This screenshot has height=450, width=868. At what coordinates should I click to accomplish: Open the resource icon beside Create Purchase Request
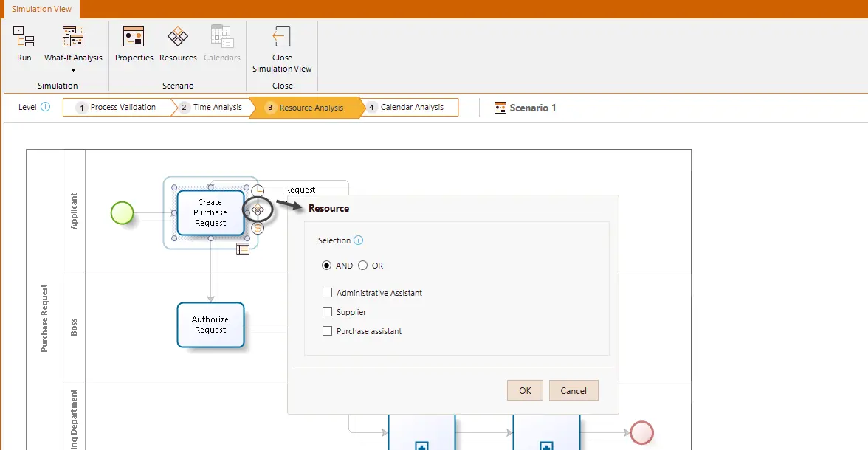tap(258, 210)
